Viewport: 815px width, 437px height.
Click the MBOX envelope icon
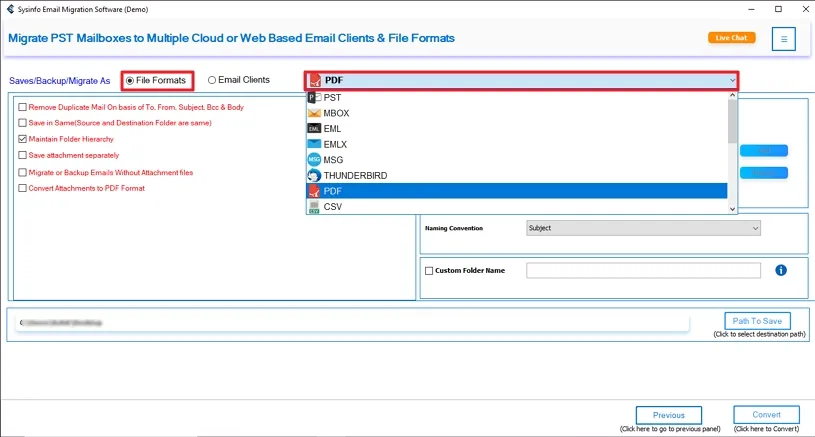click(x=314, y=113)
